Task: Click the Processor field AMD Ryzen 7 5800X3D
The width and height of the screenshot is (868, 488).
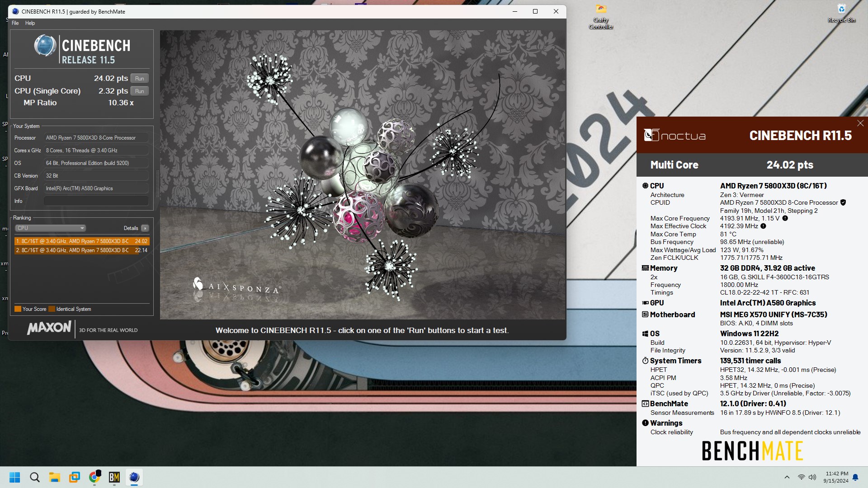Action: [x=96, y=138]
